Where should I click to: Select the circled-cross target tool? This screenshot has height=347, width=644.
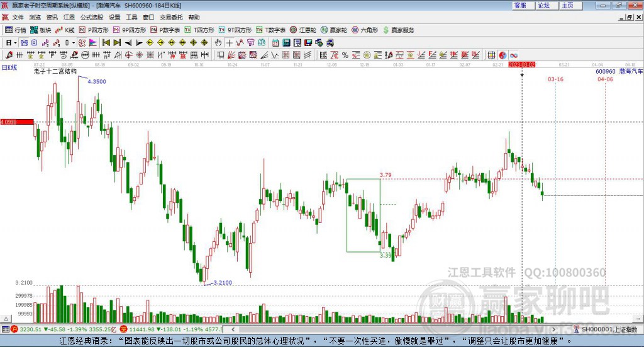pyautogui.click(x=128, y=55)
